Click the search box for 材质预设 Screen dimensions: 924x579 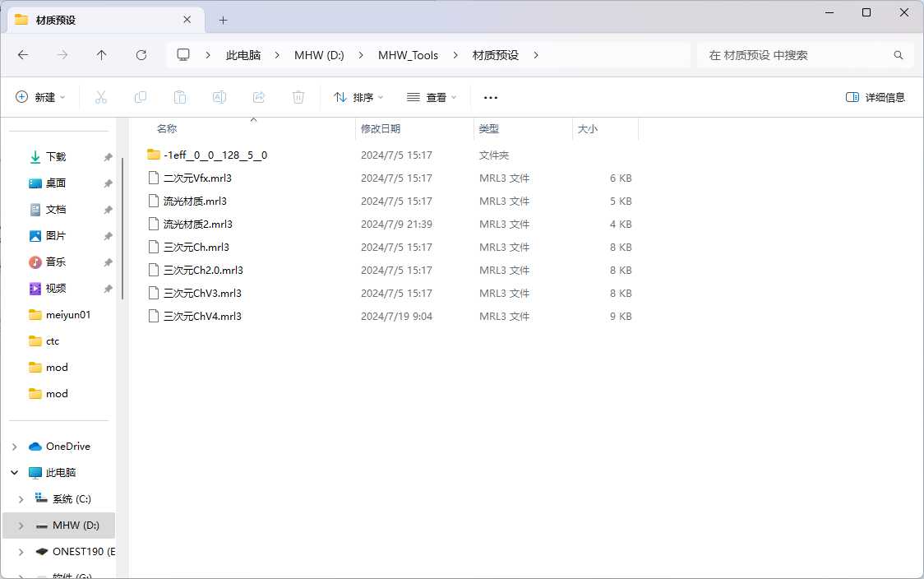point(797,55)
